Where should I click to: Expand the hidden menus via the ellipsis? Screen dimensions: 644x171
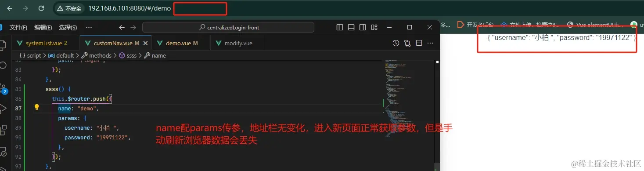coord(89,27)
